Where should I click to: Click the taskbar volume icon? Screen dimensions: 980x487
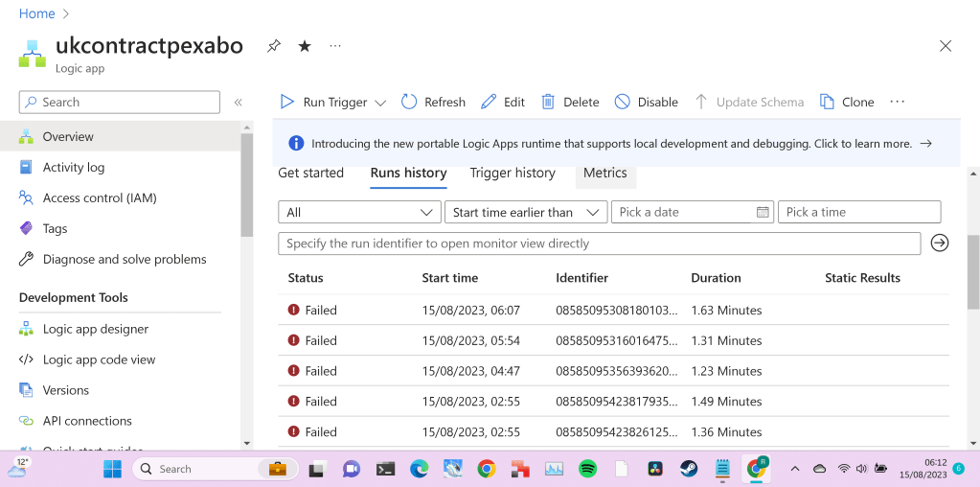tap(862, 468)
